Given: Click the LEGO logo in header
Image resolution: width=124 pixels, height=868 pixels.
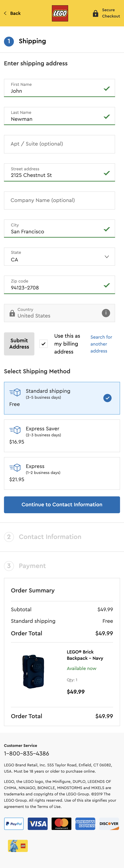Looking at the screenshot, I should 60,13.
